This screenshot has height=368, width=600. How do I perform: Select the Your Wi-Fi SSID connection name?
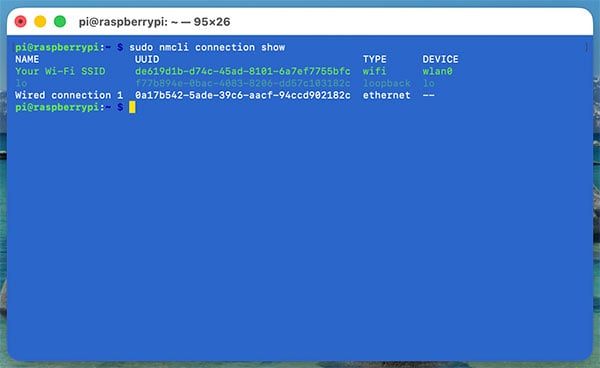click(x=60, y=71)
